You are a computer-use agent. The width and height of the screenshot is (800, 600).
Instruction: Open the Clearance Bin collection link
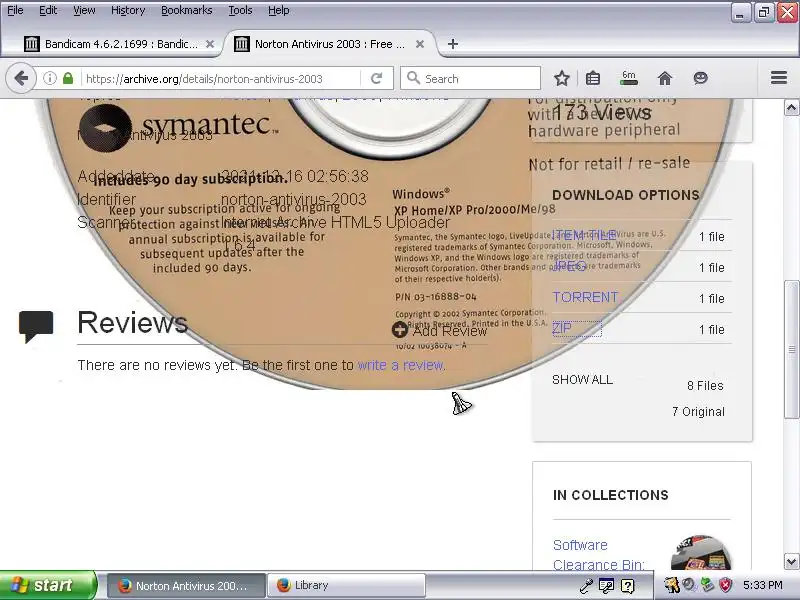pos(598,565)
